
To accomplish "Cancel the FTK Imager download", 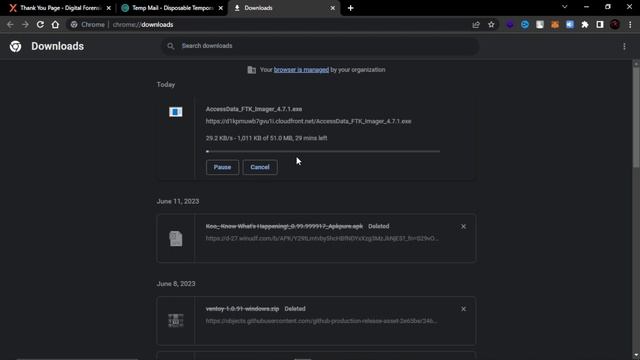I will pos(260,167).
